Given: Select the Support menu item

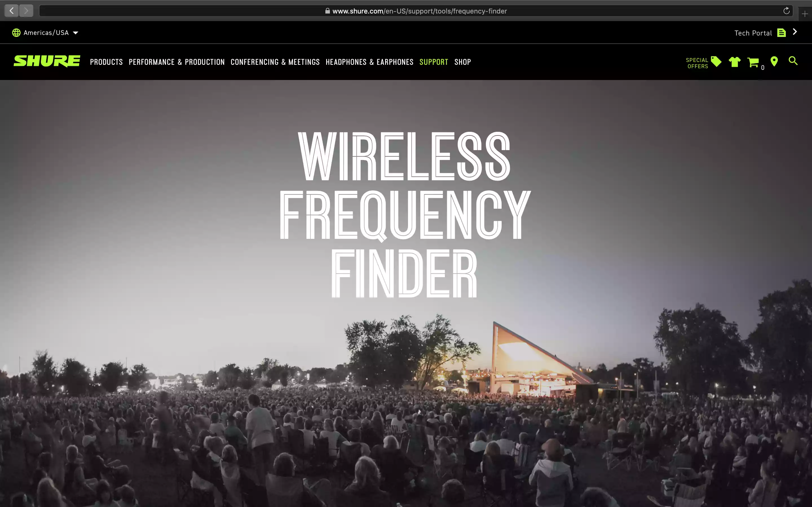Looking at the screenshot, I should pos(434,62).
